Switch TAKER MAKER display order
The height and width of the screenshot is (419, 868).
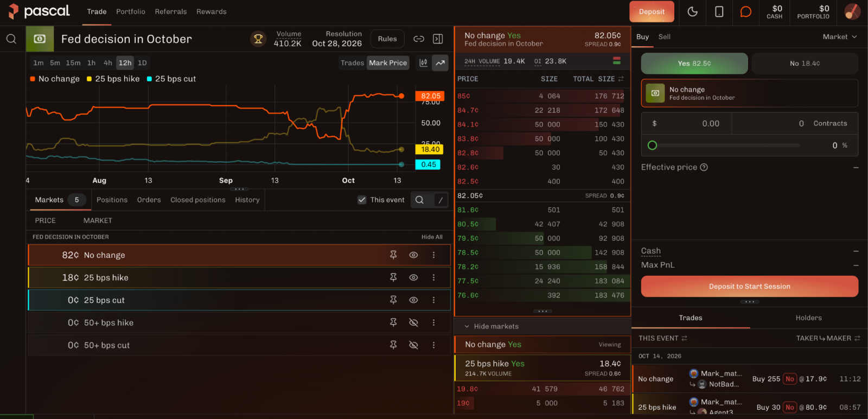[x=828, y=338]
